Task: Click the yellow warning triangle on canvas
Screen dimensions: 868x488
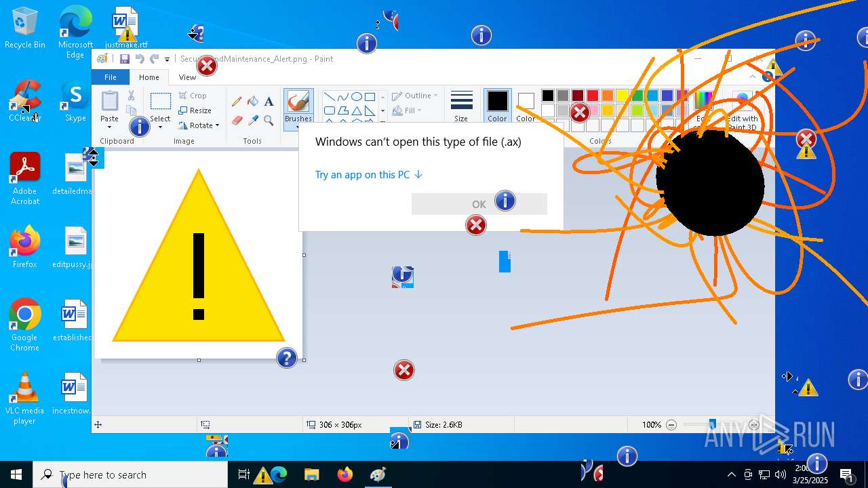Action: (x=198, y=256)
